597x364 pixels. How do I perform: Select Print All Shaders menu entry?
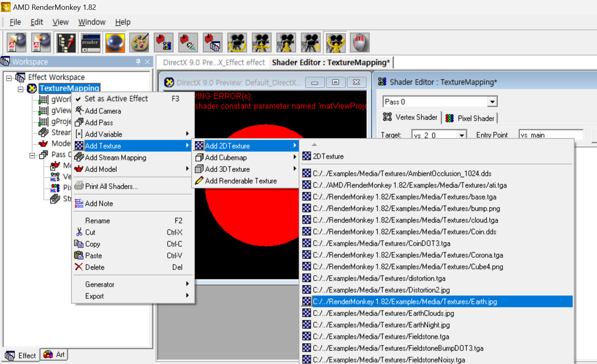click(x=132, y=186)
